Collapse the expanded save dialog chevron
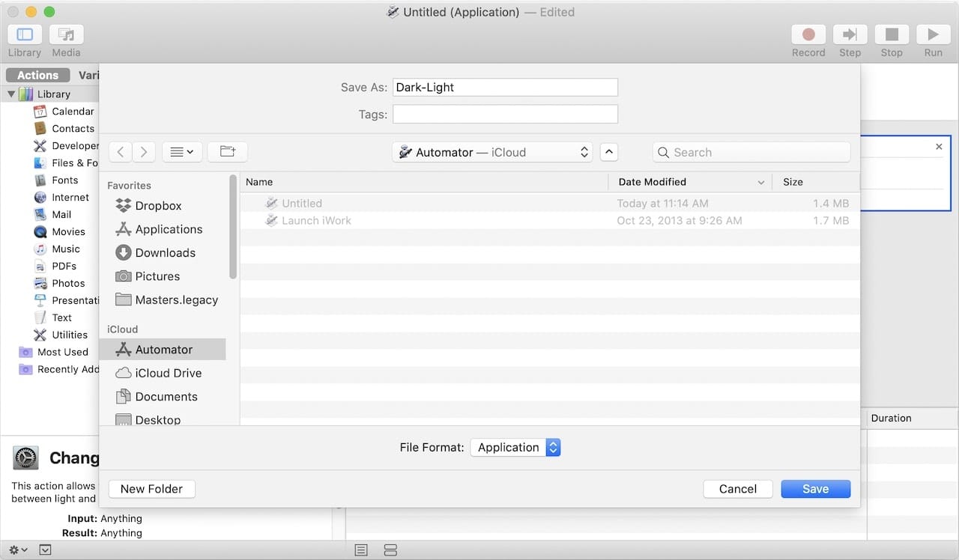This screenshot has height=560, width=959. (609, 152)
